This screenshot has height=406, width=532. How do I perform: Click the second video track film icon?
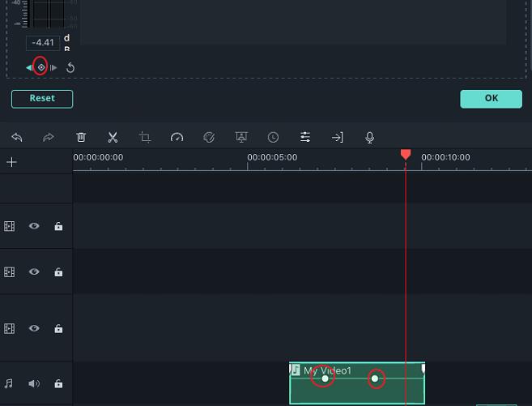pos(9,272)
